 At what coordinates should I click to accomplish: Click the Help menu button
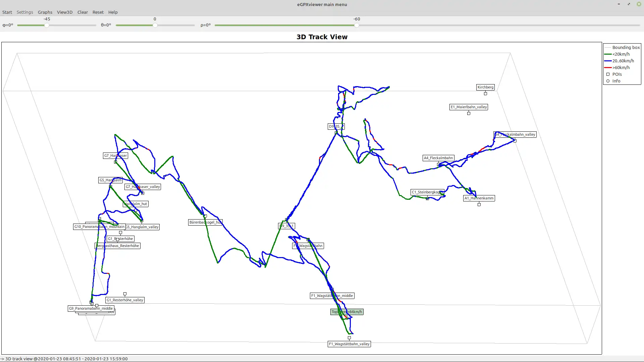click(113, 12)
